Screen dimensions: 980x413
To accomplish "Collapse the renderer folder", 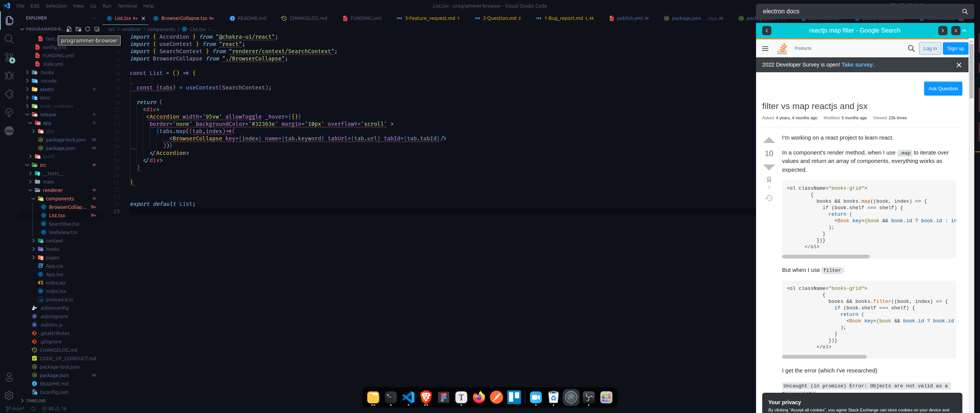I will point(52,190).
